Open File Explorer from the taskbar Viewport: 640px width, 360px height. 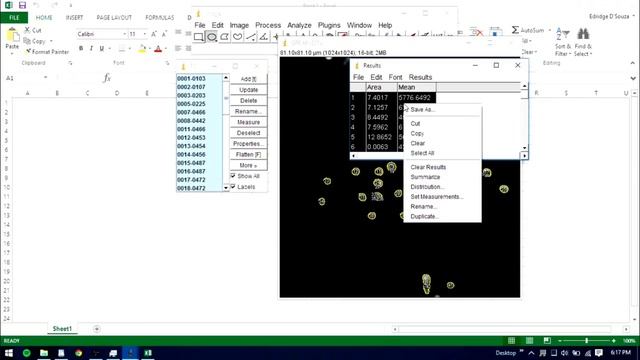coord(44,353)
